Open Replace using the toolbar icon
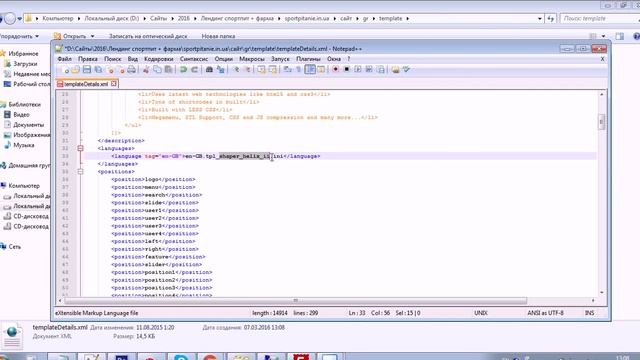The height and width of the screenshot is (360, 640). point(221,70)
